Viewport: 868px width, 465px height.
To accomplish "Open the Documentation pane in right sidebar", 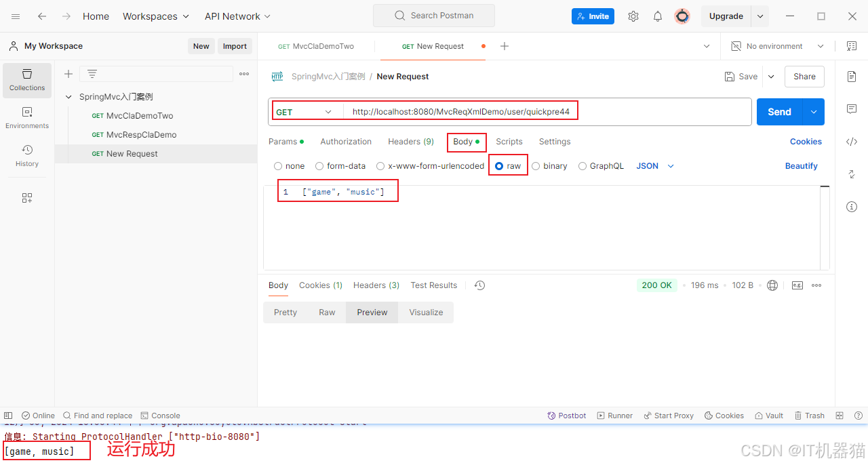I will pyautogui.click(x=852, y=77).
